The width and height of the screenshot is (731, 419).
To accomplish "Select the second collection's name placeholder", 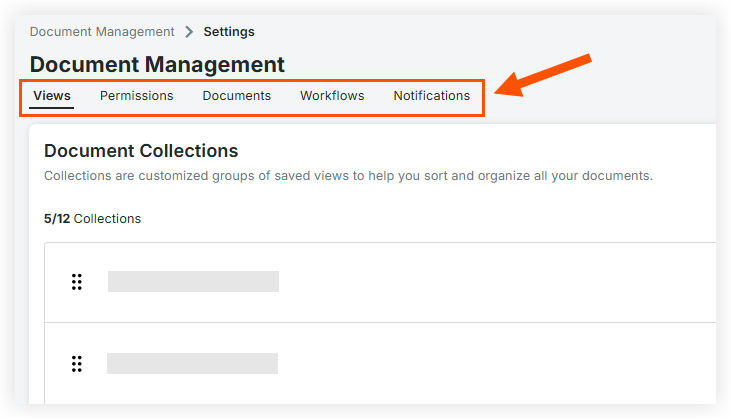I will pyautogui.click(x=193, y=364).
